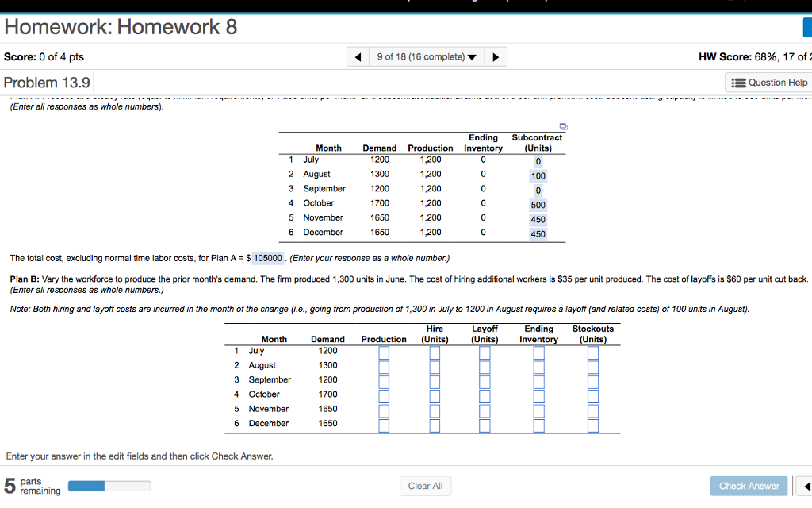This screenshot has height=508, width=812.
Task: Go to the previous question arrow
Action: pyautogui.click(x=358, y=57)
